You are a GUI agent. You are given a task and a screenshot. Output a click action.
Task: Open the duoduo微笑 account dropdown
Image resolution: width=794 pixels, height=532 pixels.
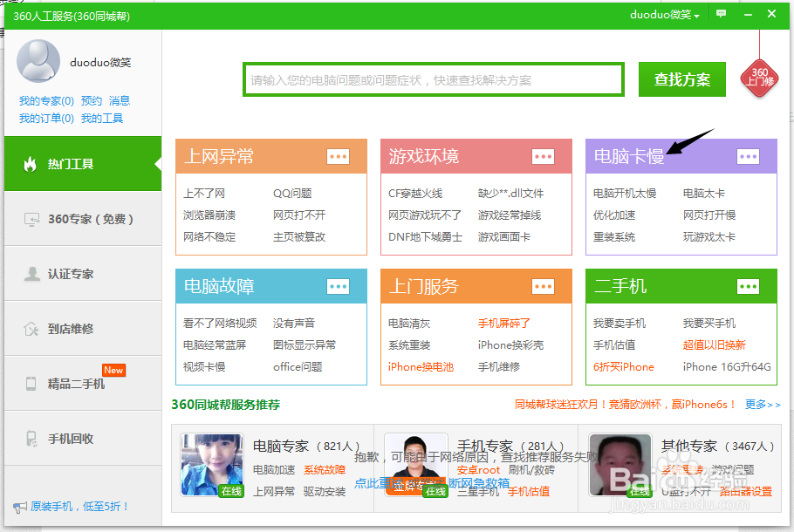[665, 13]
